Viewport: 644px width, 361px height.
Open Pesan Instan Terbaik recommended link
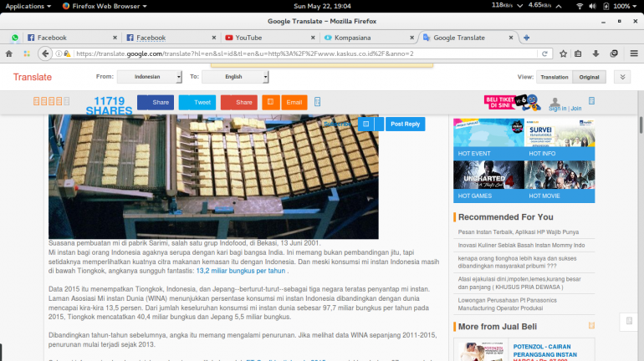pos(519,231)
